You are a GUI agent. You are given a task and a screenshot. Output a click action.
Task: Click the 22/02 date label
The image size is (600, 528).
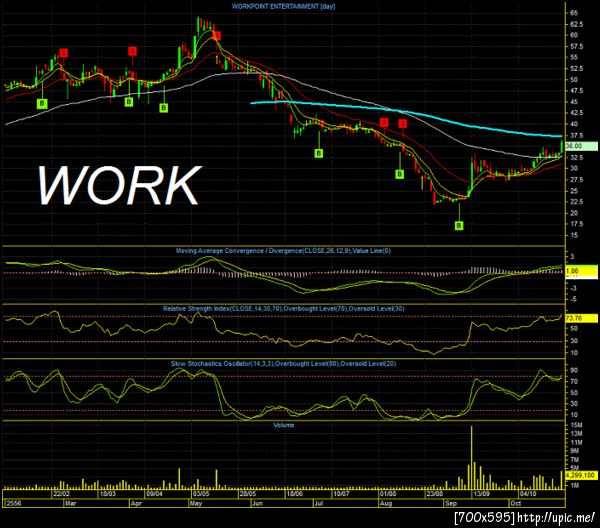pyautogui.click(x=61, y=494)
